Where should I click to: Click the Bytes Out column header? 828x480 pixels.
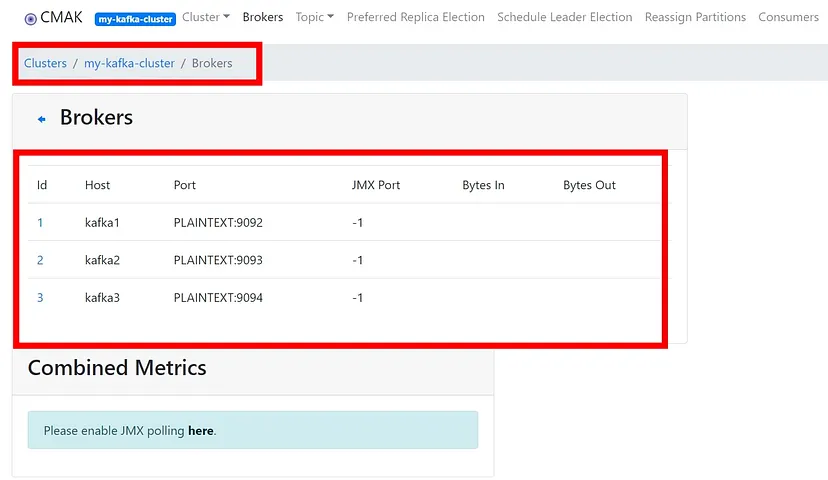tap(589, 185)
